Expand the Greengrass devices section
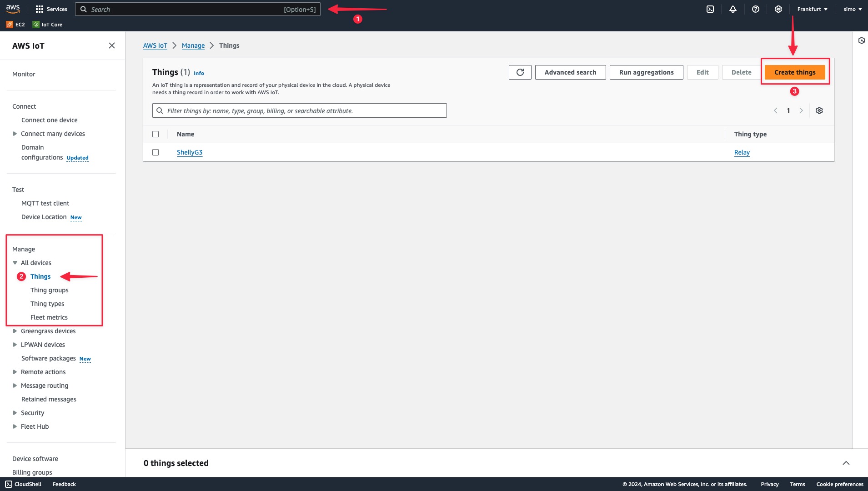This screenshot has height=491, width=868. pos(15,331)
